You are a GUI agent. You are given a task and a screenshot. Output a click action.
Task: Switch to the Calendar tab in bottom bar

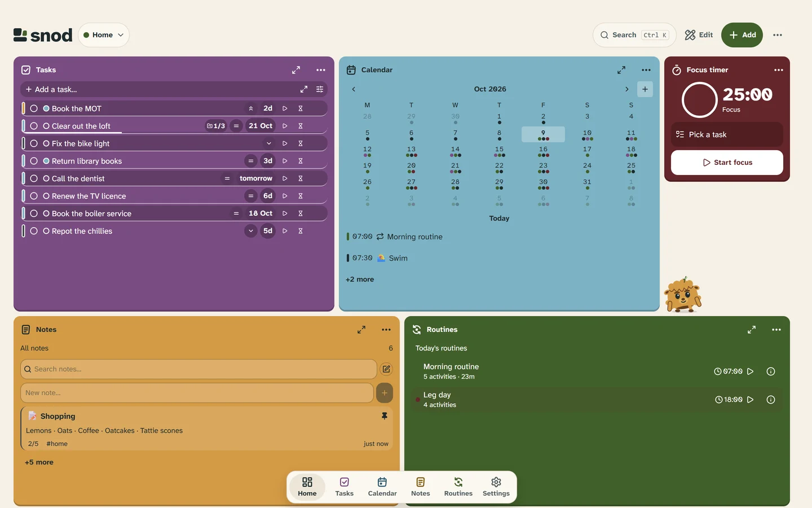(382, 487)
